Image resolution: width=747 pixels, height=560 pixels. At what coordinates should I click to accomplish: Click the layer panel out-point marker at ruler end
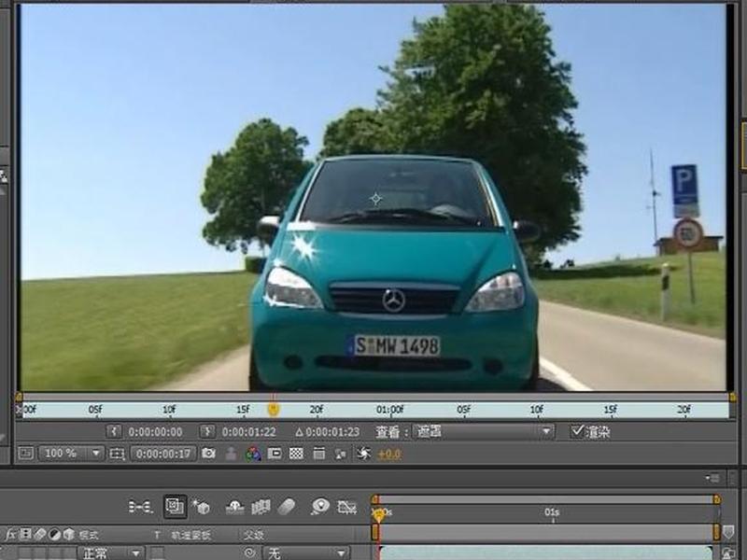pyautogui.click(x=732, y=398)
